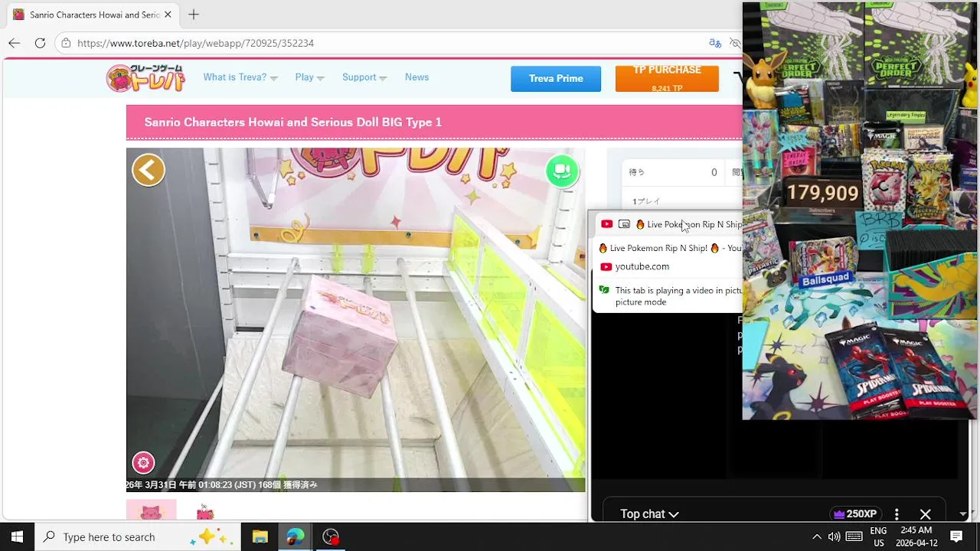
Task: Open the notification center icon
Action: (x=956, y=536)
